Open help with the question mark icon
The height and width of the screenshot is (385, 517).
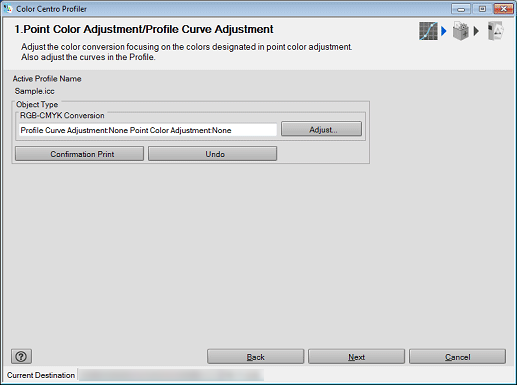click(x=21, y=356)
